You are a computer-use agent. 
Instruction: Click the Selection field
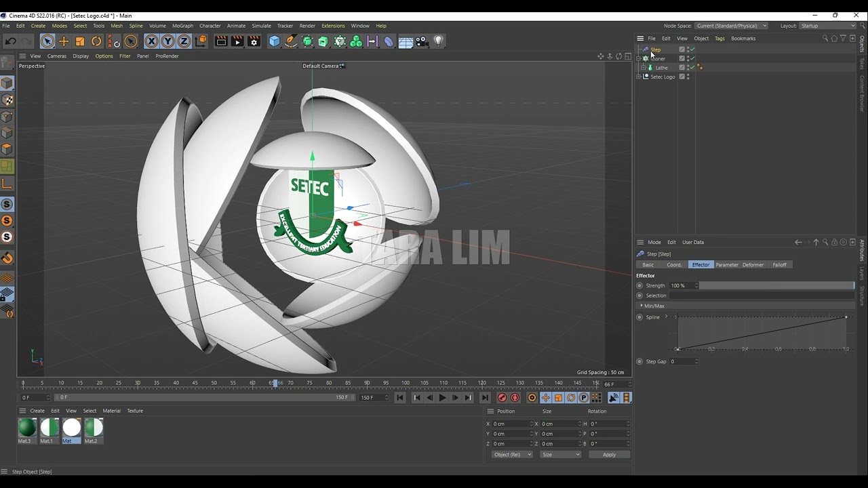(x=762, y=296)
